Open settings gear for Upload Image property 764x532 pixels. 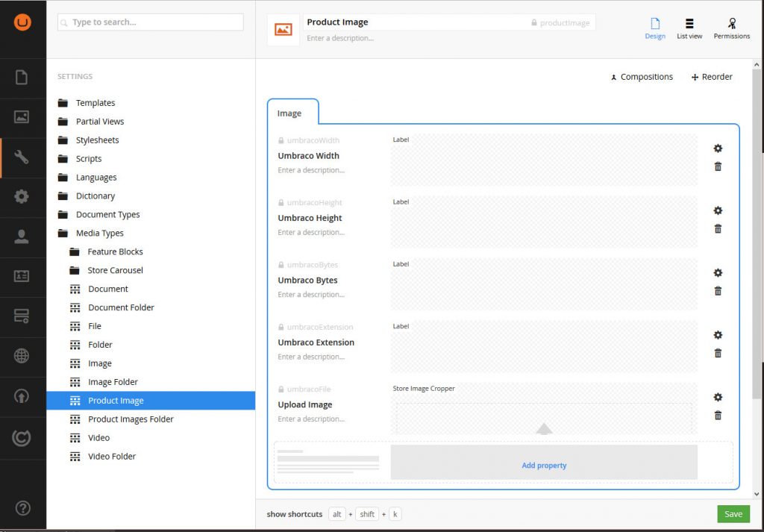tap(718, 398)
